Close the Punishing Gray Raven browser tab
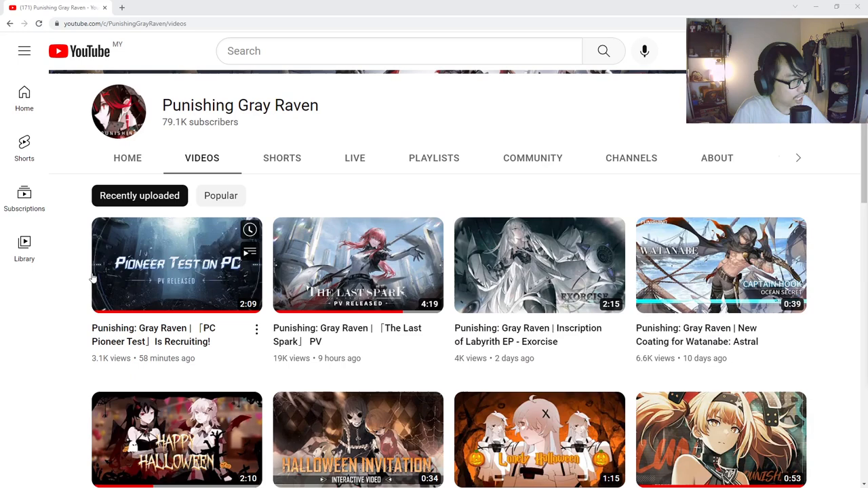 pos(104,7)
